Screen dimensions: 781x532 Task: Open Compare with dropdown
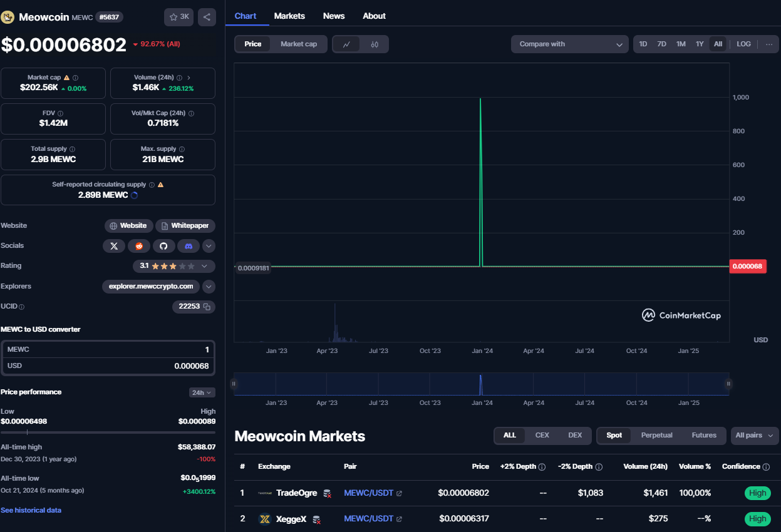[570, 44]
